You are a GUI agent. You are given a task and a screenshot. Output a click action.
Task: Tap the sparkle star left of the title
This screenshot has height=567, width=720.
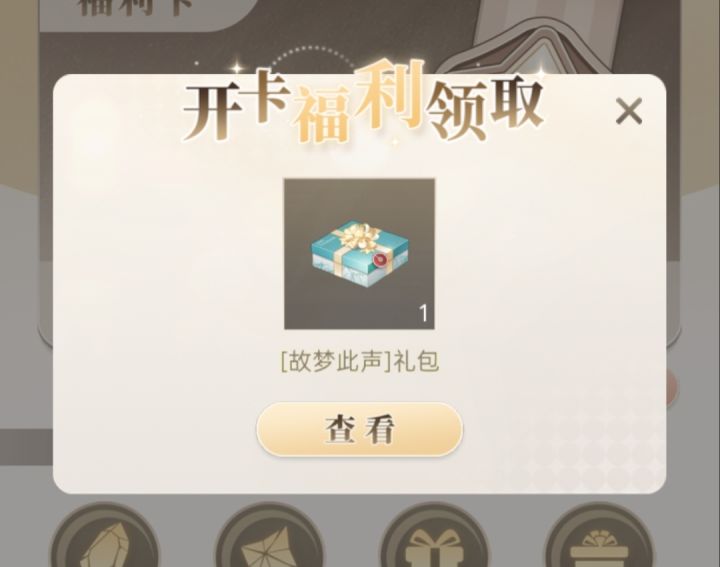point(236,69)
